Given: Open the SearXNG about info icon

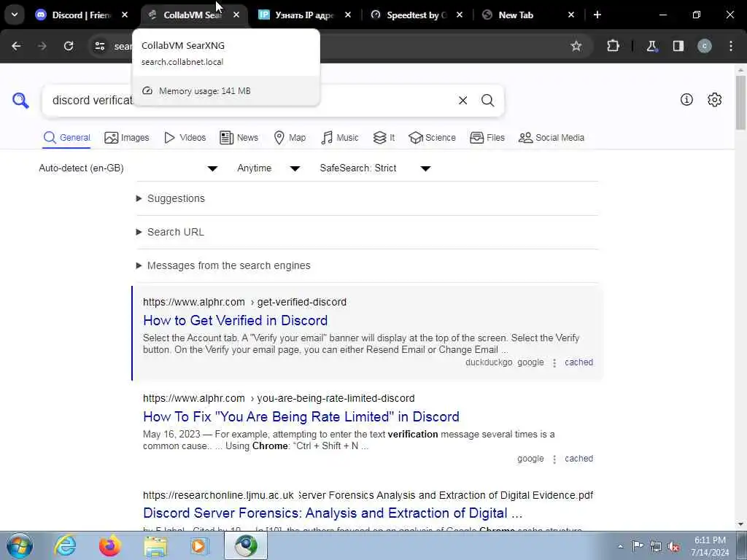Looking at the screenshot, I should [686, 99].
